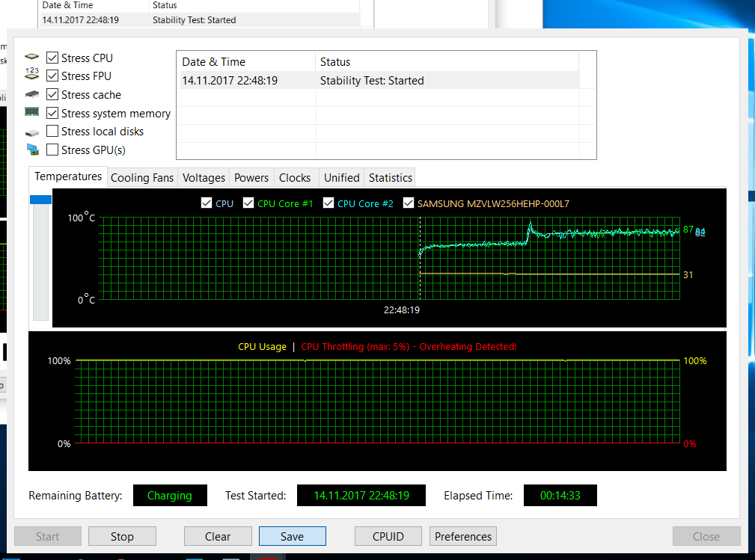Click the yellow CPU Usage graph label
The height and width of the screenshot is (560, 755).
262,346
